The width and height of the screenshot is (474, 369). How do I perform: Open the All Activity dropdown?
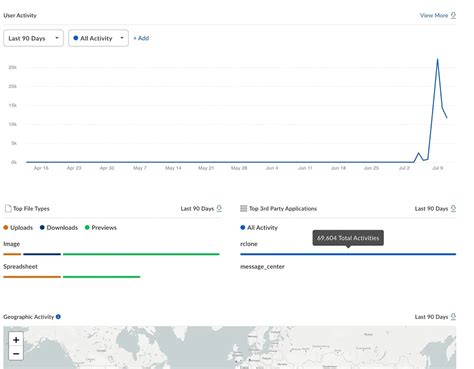point(98,38)
